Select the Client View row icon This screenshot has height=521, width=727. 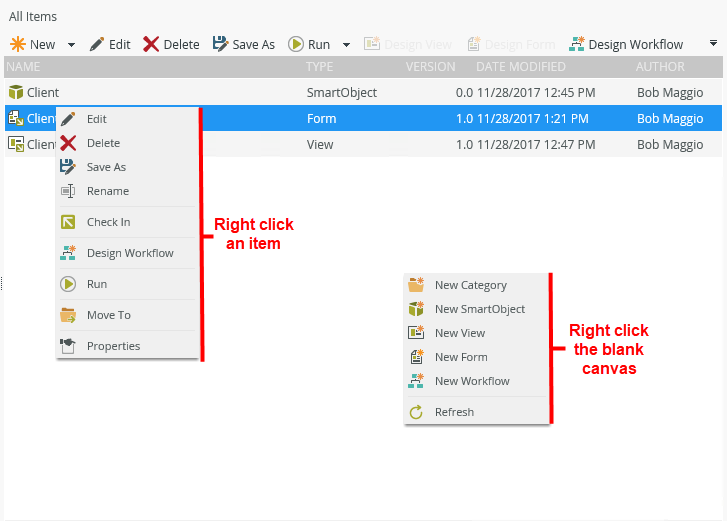point(16,144)
